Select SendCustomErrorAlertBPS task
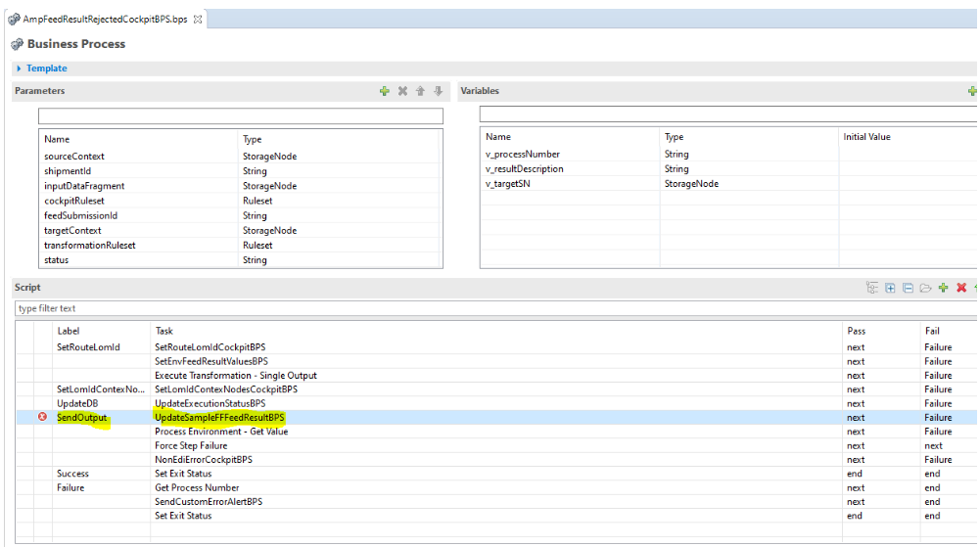This screenshot has height=547, width=980. coord(209,502)
